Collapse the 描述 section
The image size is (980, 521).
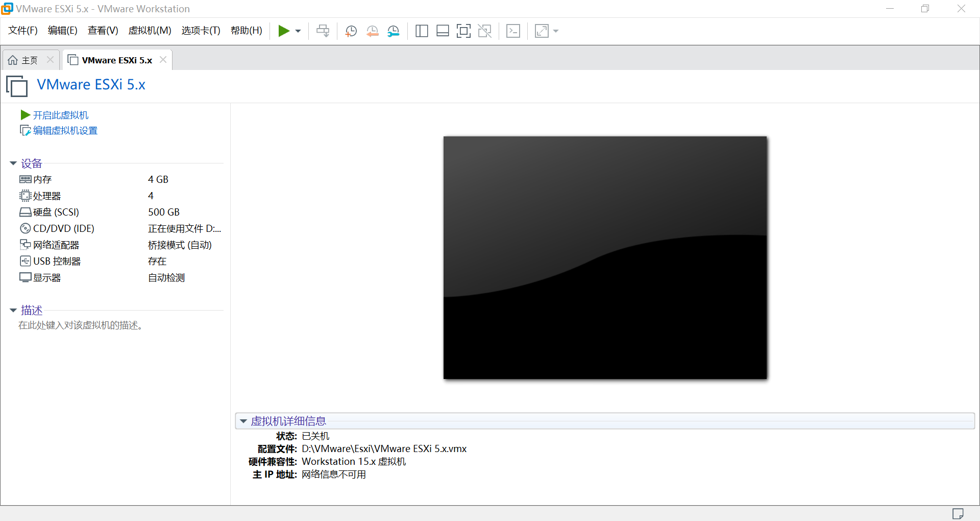pyautogui.click(x=13, y=311)
